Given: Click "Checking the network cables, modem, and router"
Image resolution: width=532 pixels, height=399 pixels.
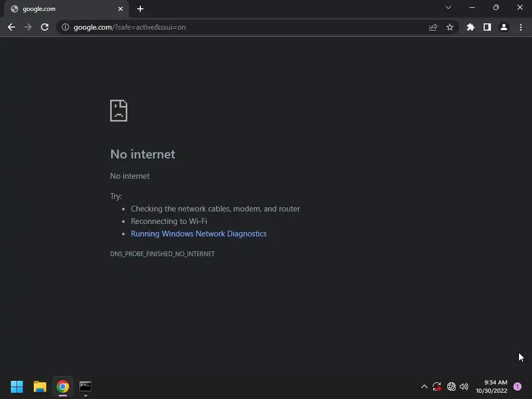Looking at the screenshot, I should tap(216, 209).
